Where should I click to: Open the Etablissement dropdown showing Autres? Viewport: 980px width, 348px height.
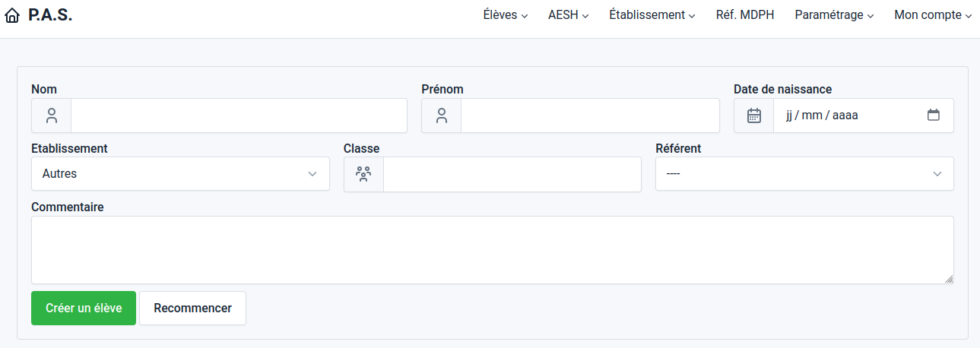click(180, 173)
